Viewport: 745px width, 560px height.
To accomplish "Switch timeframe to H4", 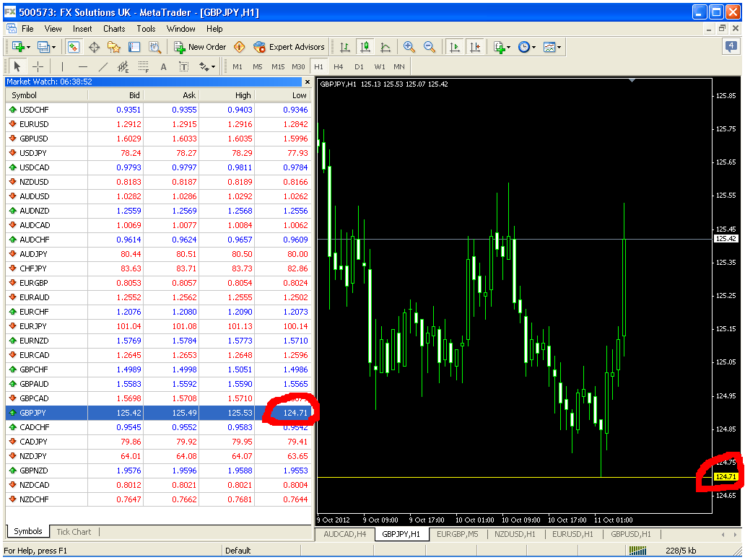I will point(339,67).
